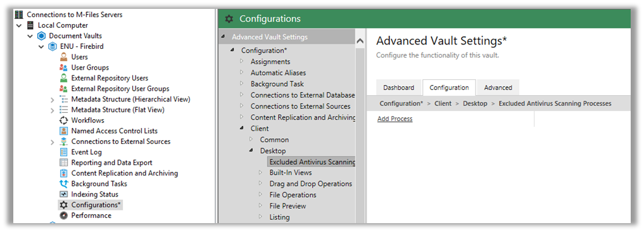Click the Background Tasks arrows icon
Screen dimensions: 644x232
pyautogui.click(x=64, y=184)
